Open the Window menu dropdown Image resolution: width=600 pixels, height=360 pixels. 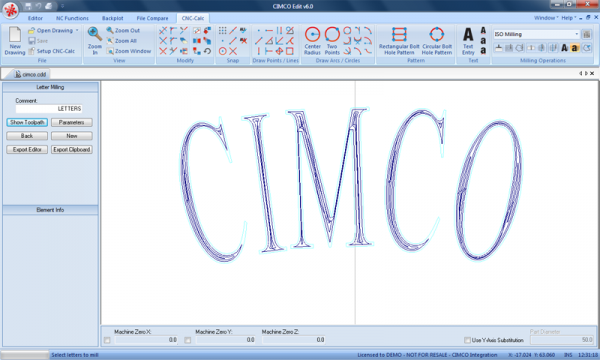click(x=546, y=18)
